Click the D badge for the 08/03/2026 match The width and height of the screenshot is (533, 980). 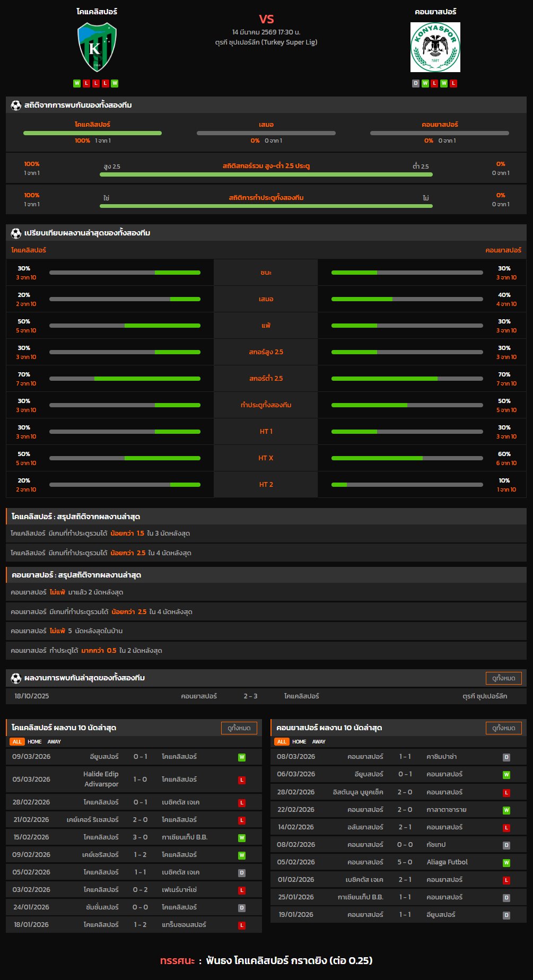(x=506, y=757)
